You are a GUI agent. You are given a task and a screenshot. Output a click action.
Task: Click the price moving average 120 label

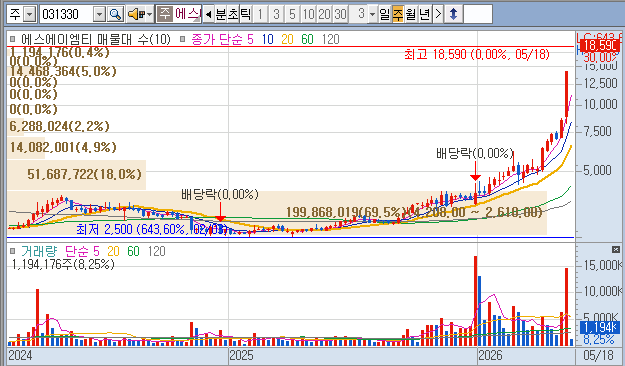pos(330,39)
